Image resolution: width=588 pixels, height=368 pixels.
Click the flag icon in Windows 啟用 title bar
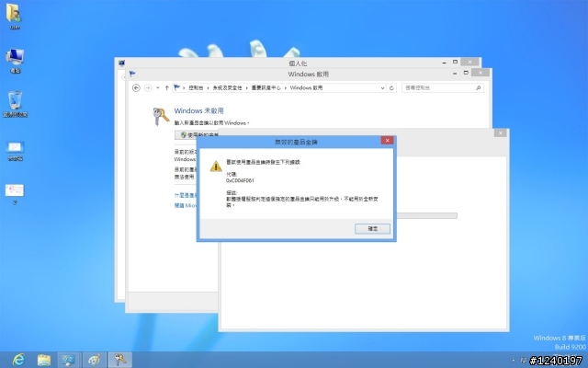tap(132, 74)
